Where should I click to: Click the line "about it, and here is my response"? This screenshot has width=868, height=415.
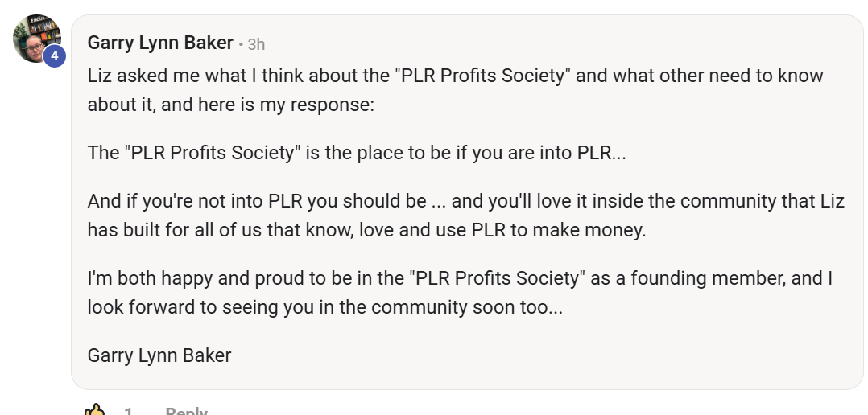pyautogui.click(x=231, y=105)
